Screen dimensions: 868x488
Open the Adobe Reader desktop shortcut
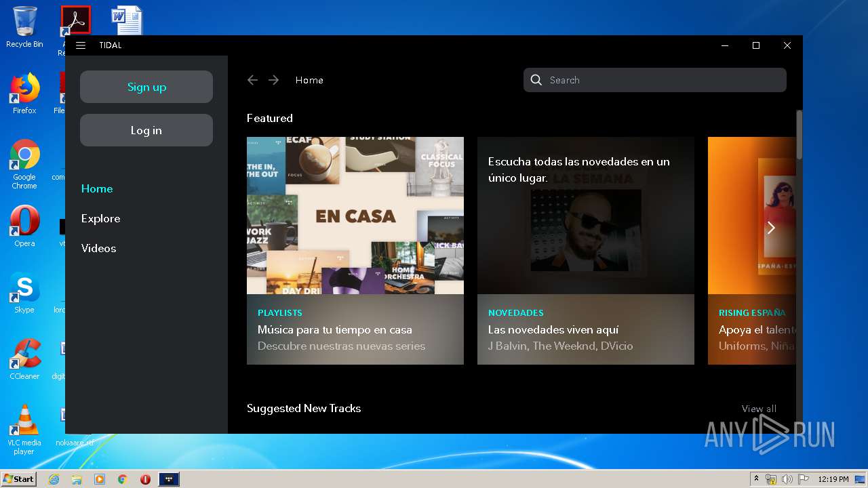75,20
